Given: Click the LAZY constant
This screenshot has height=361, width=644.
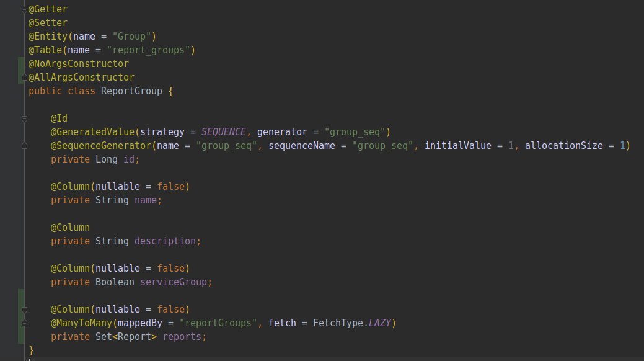Looking at the screenshot, I should 380,323.
